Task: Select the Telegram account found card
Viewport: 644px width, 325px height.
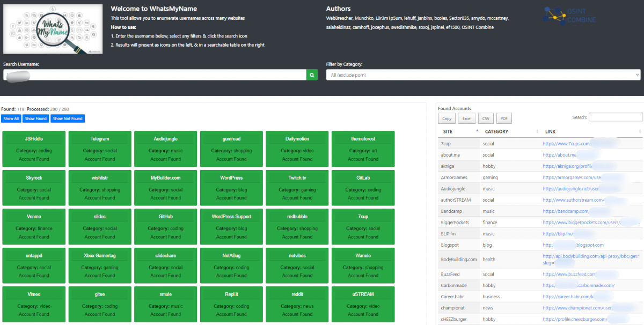Action: tap(100, 149)
